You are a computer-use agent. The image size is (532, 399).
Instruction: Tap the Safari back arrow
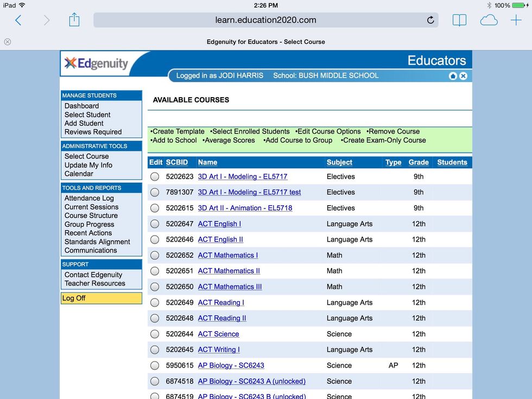(x=18, y=20)
